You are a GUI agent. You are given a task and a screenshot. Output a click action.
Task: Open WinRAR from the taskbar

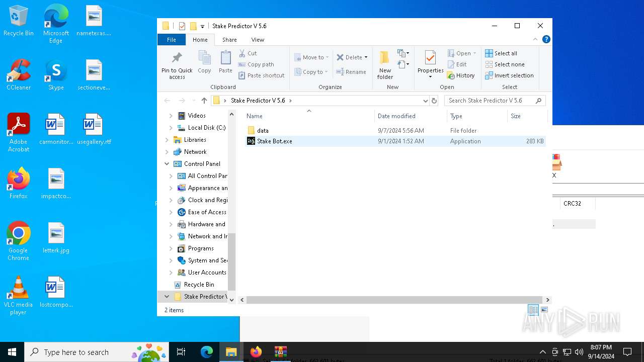(281, 352)
